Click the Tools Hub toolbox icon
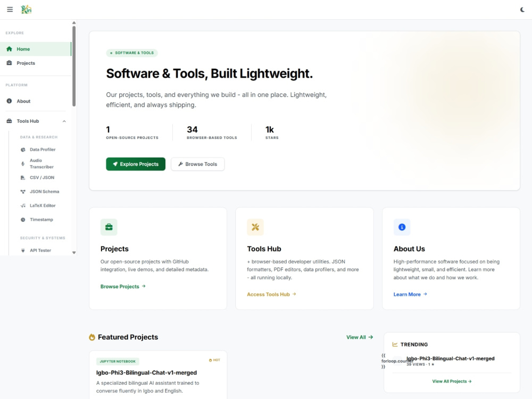532x399 pixels. (9, 121)
